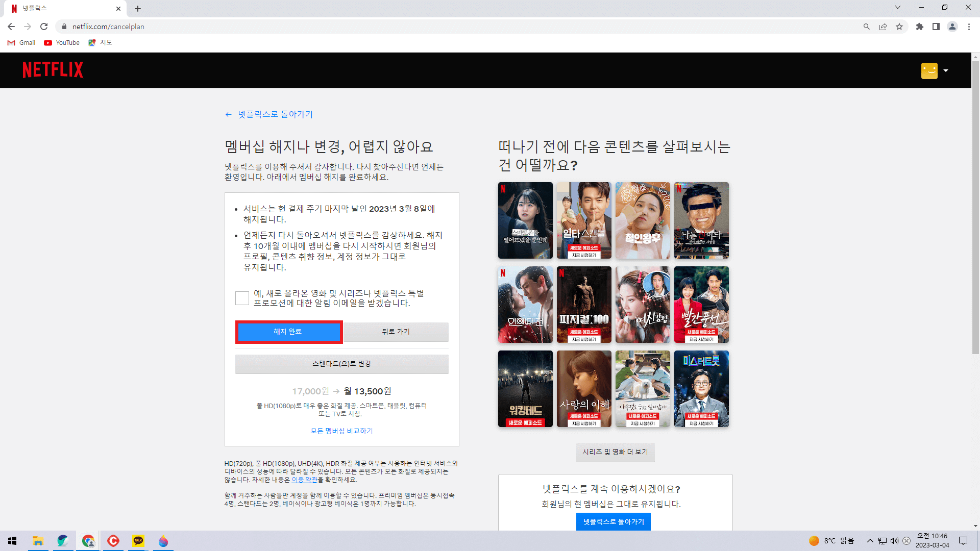Click 스탠다드(으)로 변경 button

tap(342, 364)
